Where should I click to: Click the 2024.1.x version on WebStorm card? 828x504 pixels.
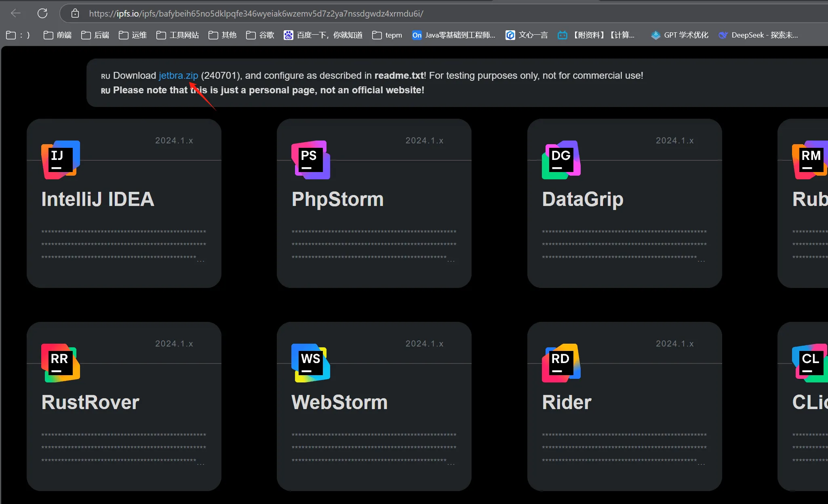(424, 344)
